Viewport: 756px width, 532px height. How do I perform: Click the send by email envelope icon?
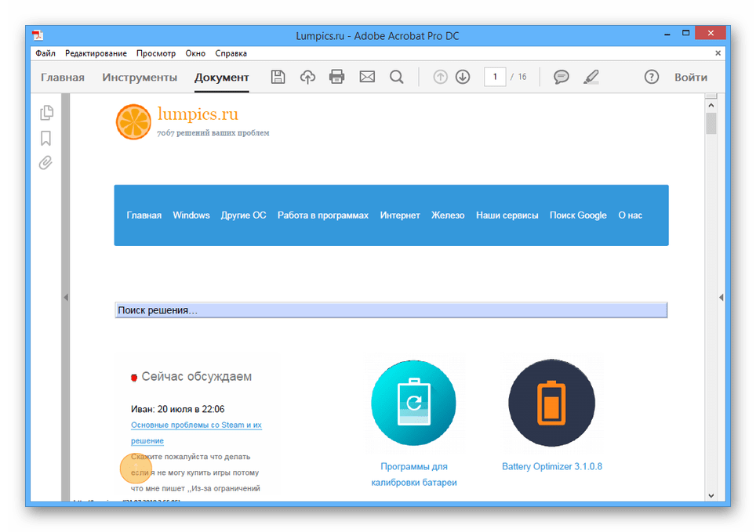click(x=367, y=77)
